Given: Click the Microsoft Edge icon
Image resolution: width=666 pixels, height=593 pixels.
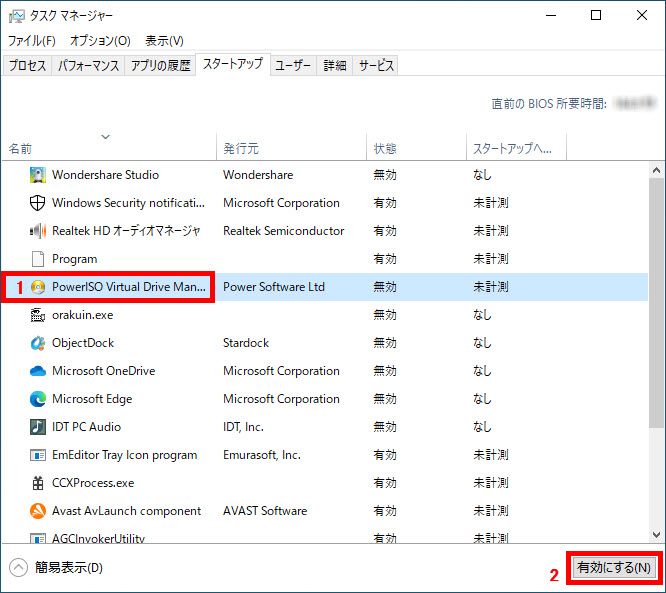Looking at the screenshot, I should click(x=38, y=399).
